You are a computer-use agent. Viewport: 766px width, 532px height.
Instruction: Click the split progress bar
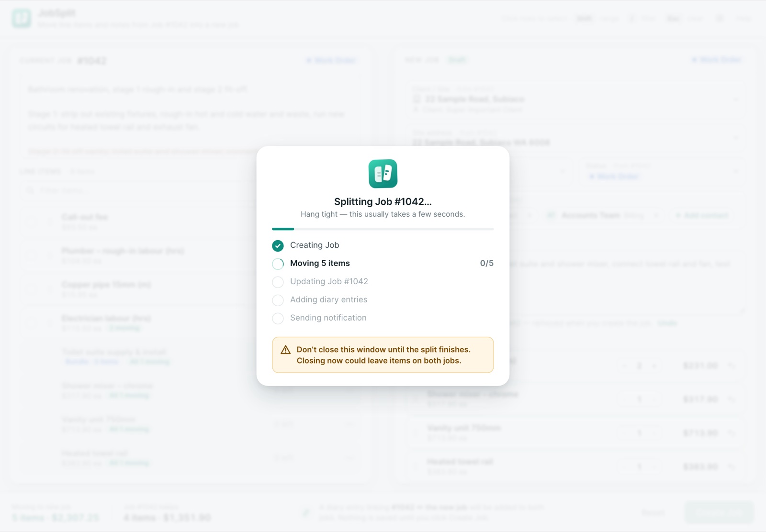point(383,229)
